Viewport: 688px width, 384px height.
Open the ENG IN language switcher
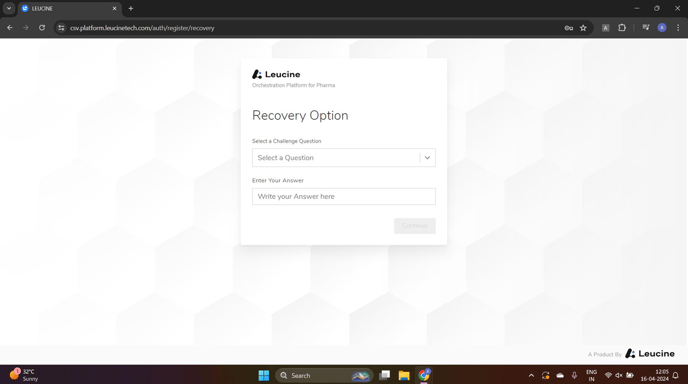(591, 375)
